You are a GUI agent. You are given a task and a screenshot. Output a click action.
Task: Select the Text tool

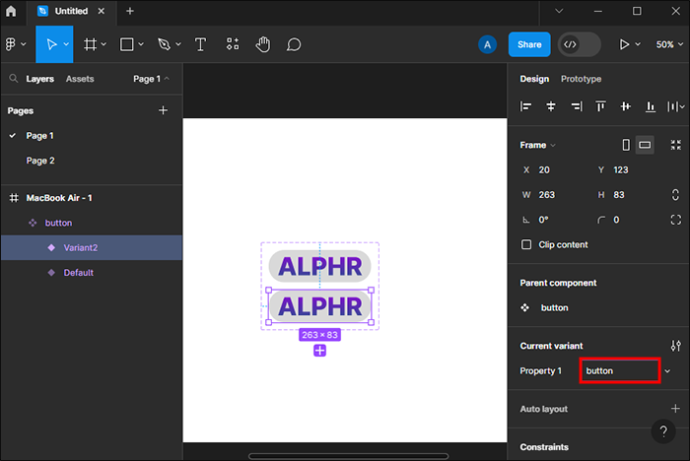pos(200,44)
